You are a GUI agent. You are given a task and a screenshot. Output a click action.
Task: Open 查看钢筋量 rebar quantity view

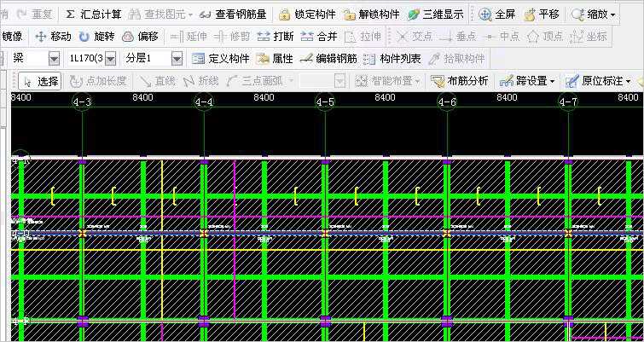[233, 14]
